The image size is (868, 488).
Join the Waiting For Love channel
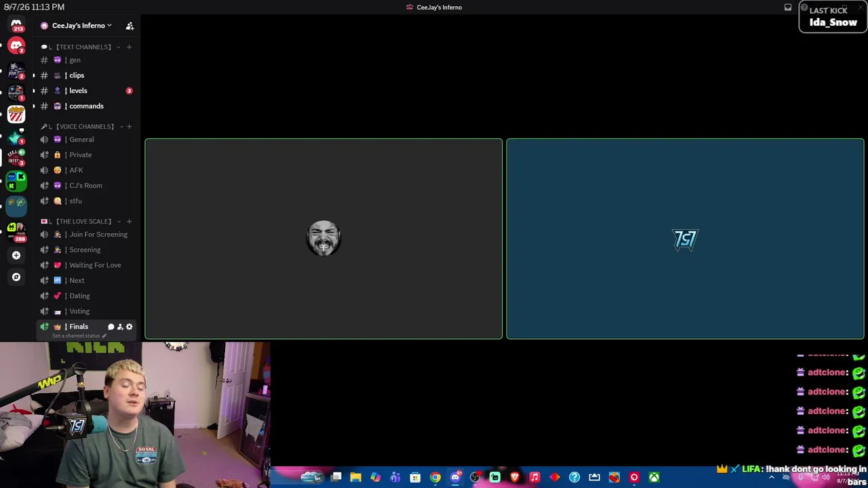pyautogui.click(x=87, y=265)
